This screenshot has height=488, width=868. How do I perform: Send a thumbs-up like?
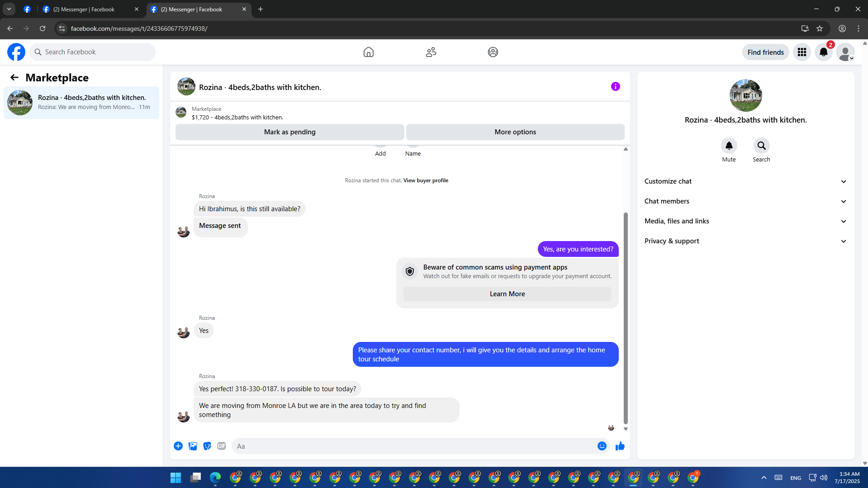(620, 446)
